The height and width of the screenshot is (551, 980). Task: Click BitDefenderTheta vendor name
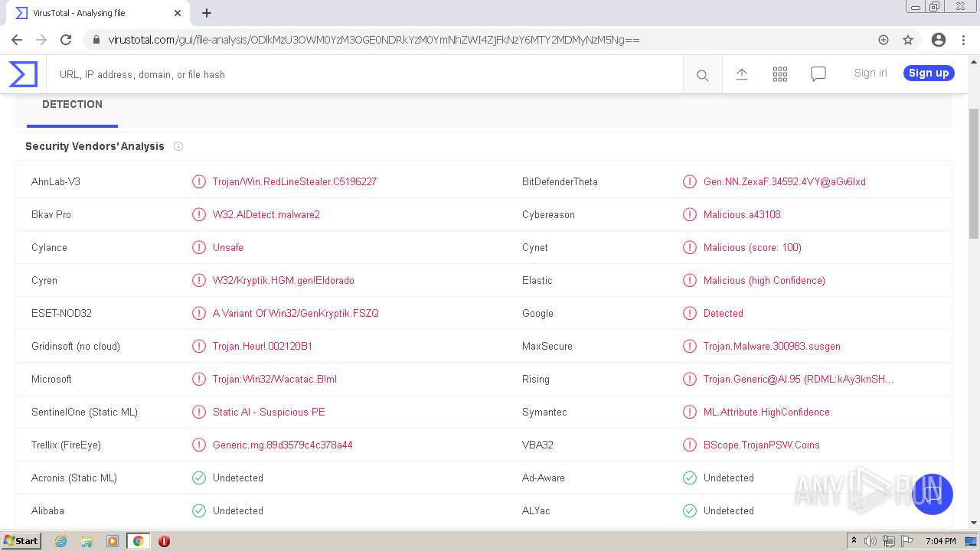coord(560,181)
